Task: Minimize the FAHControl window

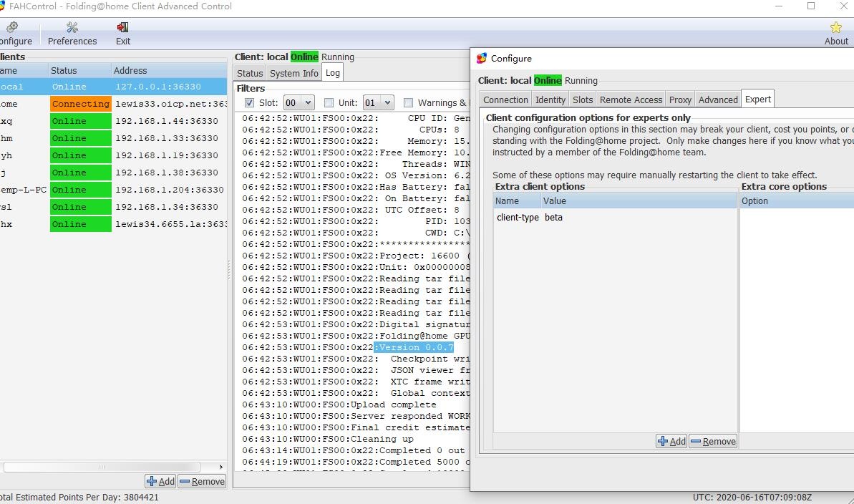Action: [x=779, y=6]
